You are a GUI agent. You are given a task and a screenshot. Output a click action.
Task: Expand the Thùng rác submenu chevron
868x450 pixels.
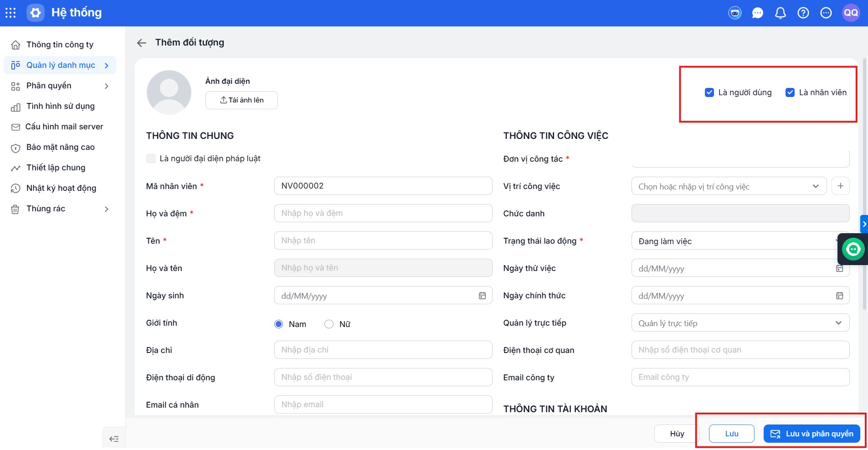[x=107, y=209]
